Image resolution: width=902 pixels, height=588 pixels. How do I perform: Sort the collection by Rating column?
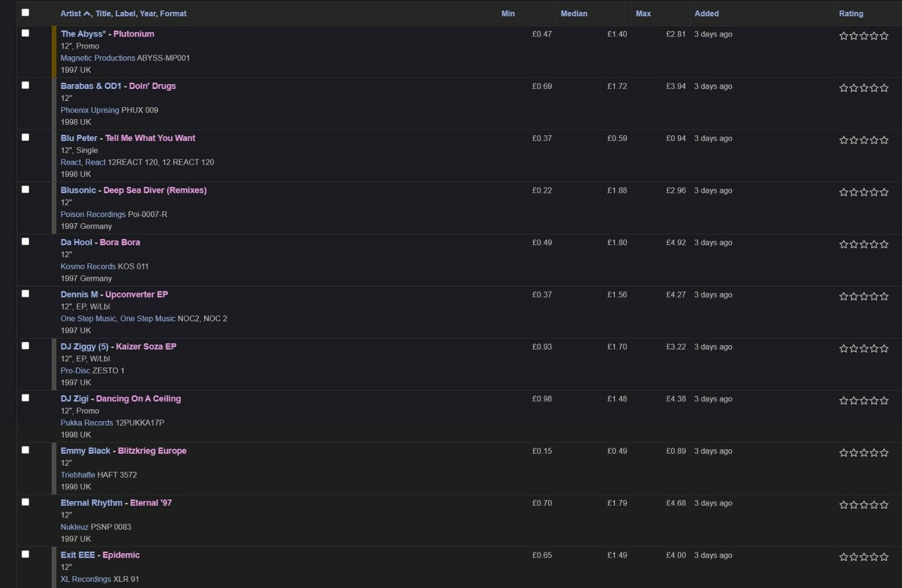[851, 14]
